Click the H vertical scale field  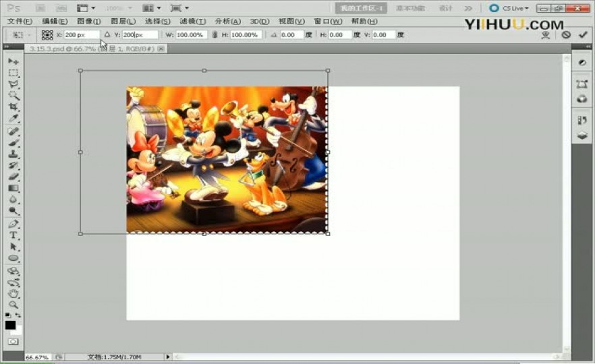pyautogui.click(x=246, y=35)
